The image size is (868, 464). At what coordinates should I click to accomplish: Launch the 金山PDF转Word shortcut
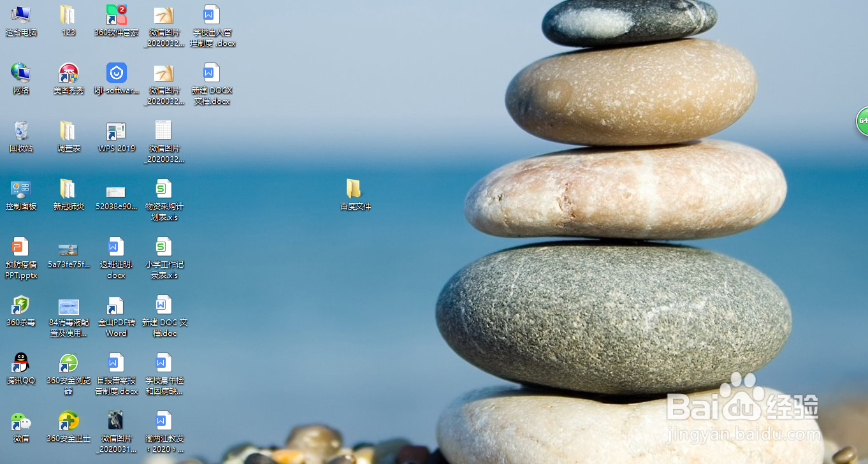pyautogui.click(x=117, y=316)
